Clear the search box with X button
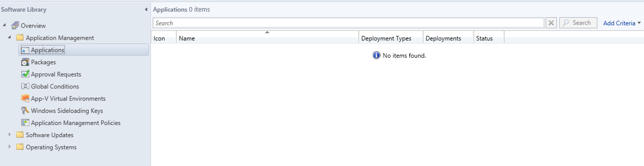Viewport: 644px width, 166px height. pos(551,23)
